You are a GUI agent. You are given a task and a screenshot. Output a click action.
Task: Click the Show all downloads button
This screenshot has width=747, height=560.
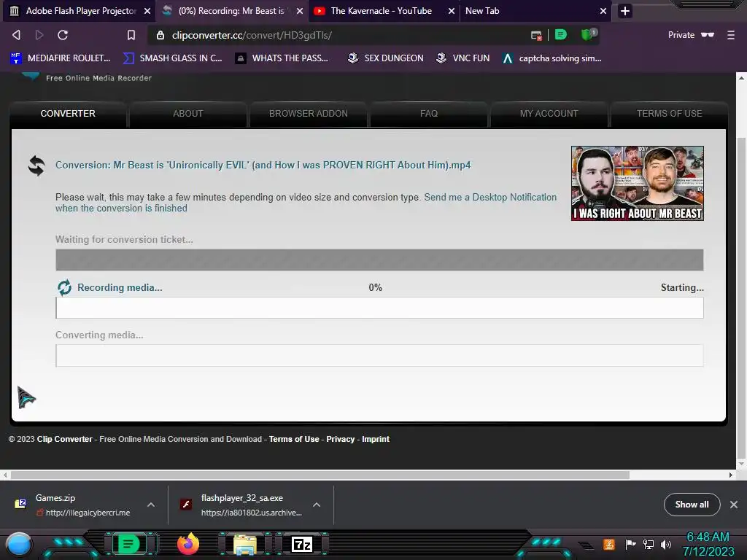click(692, 505)
